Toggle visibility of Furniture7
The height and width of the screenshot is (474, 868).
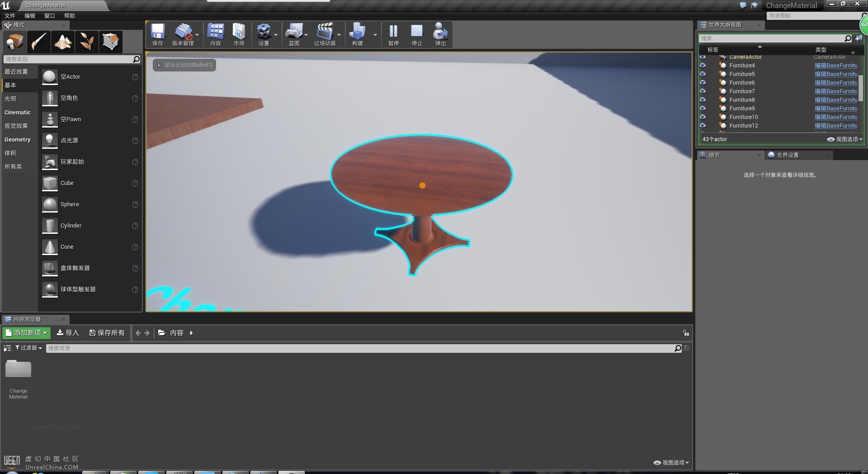(703, 91)
